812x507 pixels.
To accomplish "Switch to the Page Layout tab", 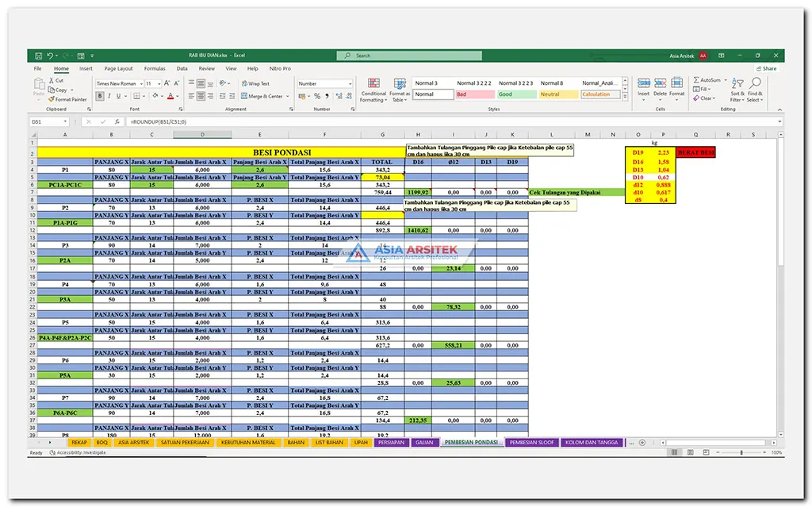I will (119, 68).
